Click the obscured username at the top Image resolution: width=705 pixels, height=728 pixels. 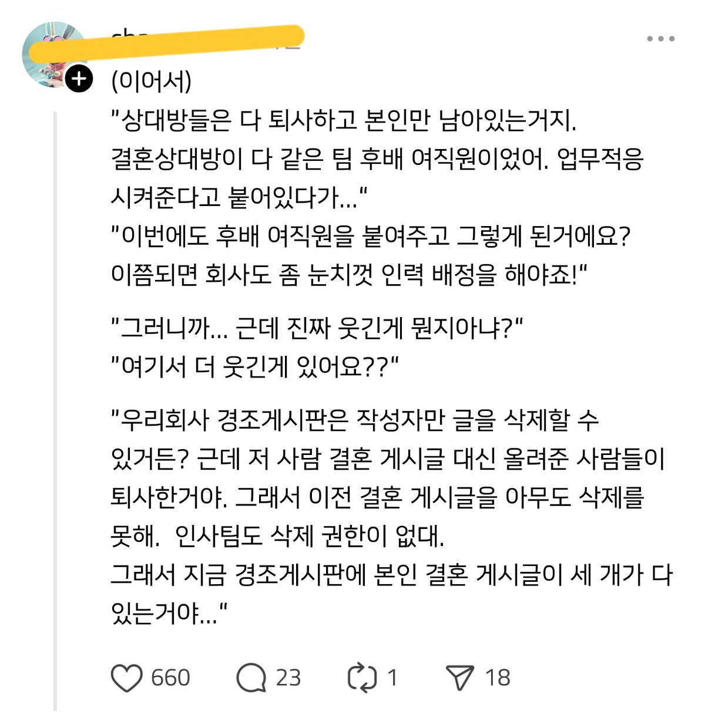click(x=206, y=39)
